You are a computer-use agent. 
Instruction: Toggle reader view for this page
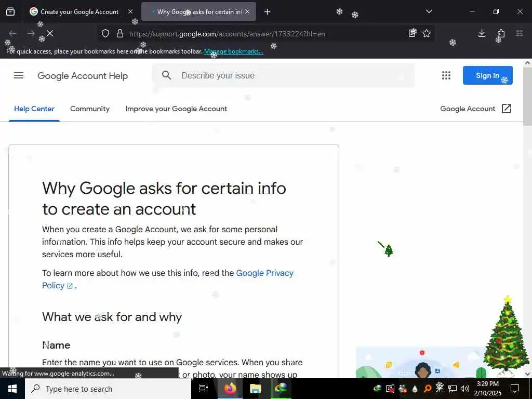coord(412,33)
